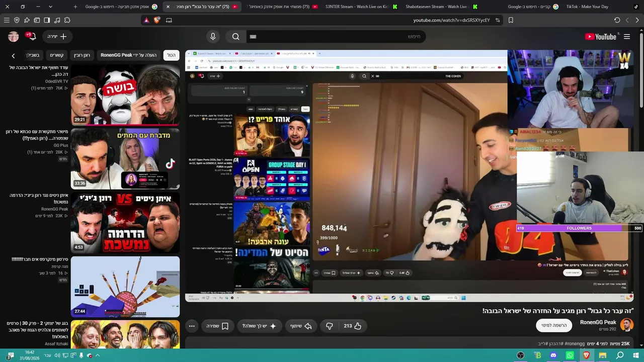
Task: Click the browser music note icon
Action: pyautogui.click(x=57, y=20)
